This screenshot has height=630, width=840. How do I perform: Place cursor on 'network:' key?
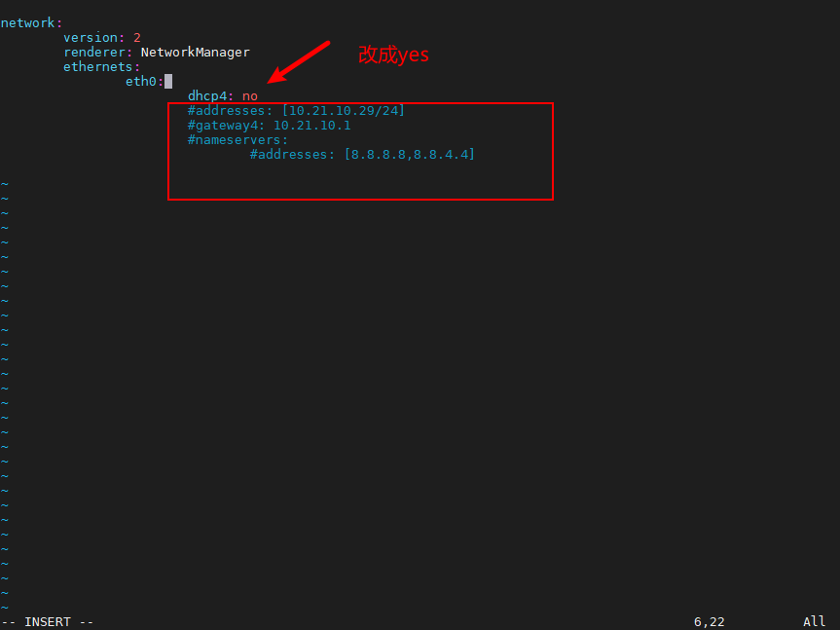[31, 23]
